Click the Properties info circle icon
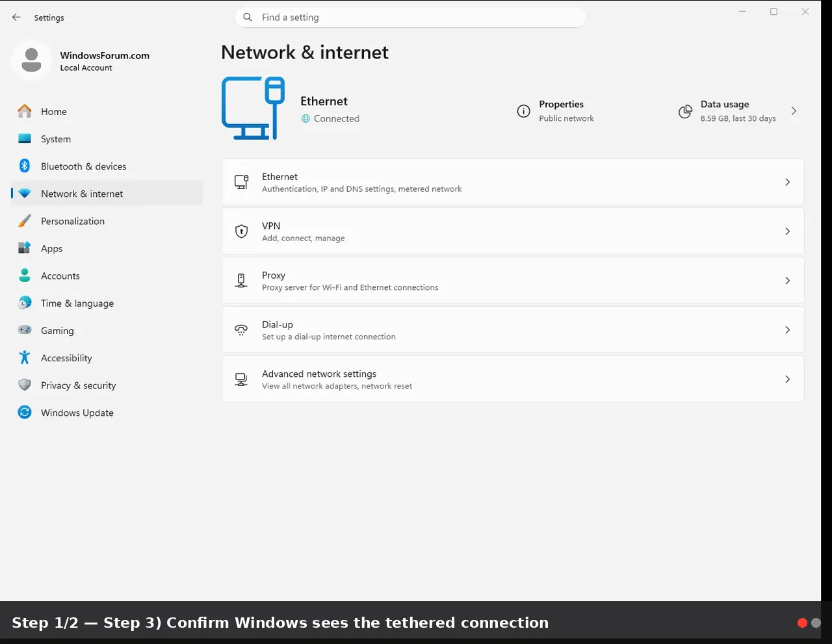832x644 pixels. tap(523, 111)
